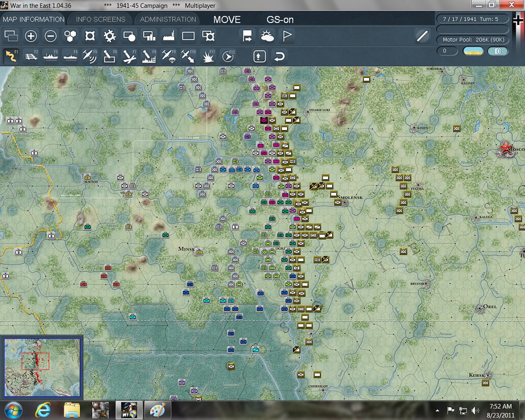The image size is (525, 420).
Task: Click the minimap overview thumbnail
Action: point(42,367)
